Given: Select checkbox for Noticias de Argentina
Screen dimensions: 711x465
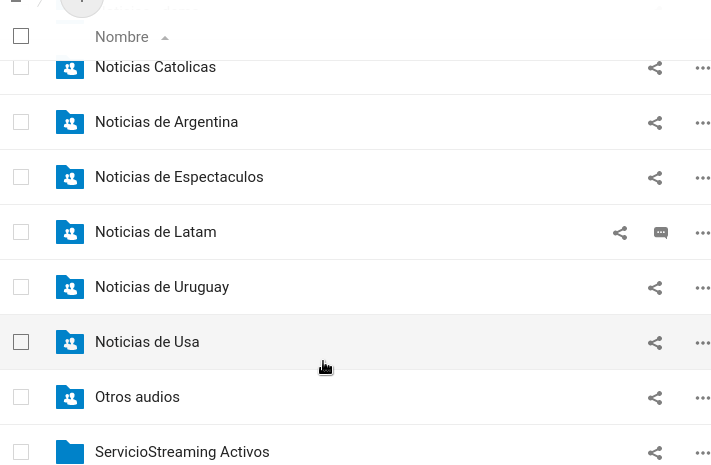Looking at the screenshot, I should (21, 122).
